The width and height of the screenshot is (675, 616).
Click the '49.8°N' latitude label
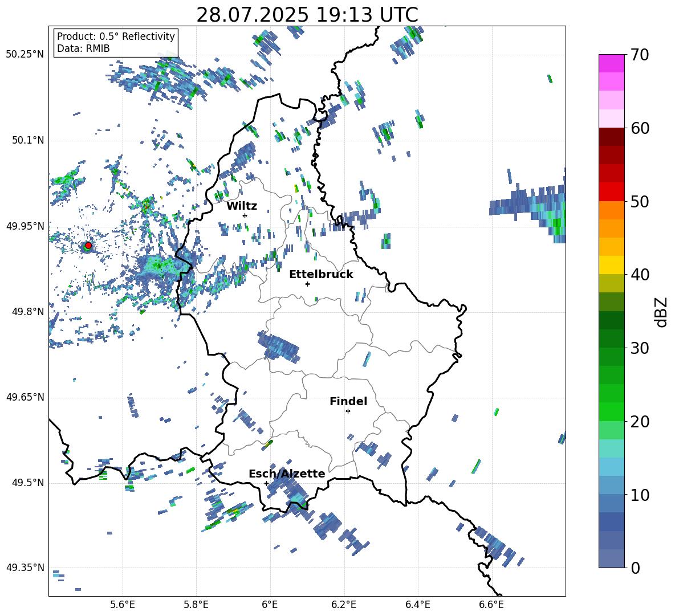click(28, 312)
